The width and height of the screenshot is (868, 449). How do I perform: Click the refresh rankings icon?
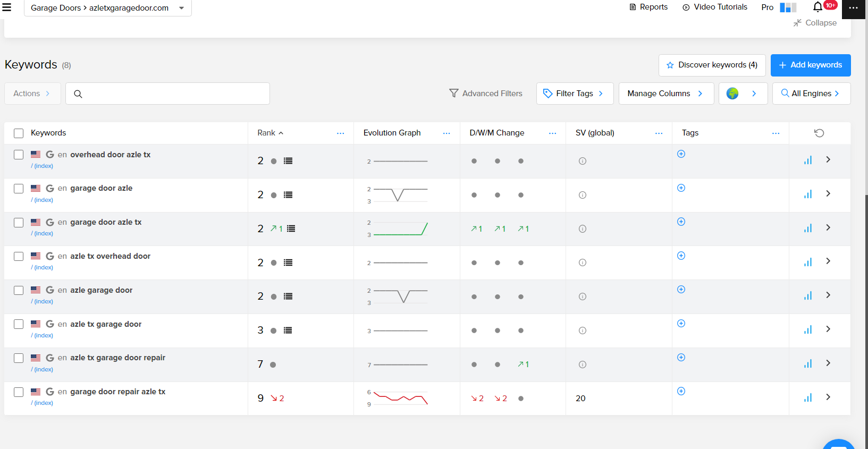(819, 133)
